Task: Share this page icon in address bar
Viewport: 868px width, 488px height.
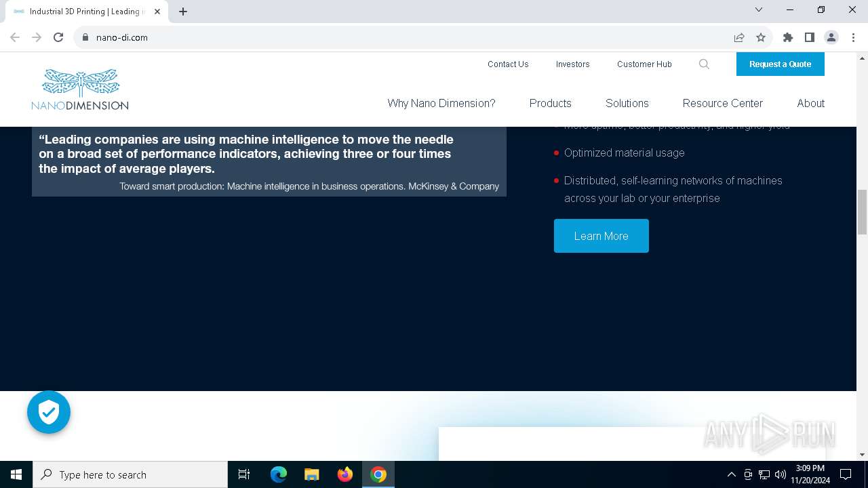Action: click(739, 37)
